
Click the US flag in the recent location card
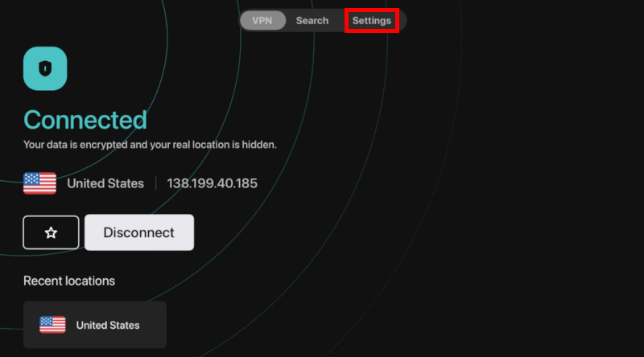[x=52, y=325]
